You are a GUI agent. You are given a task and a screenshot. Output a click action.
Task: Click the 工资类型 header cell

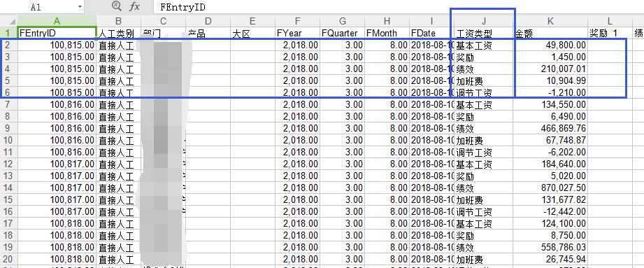coord(484,34)
